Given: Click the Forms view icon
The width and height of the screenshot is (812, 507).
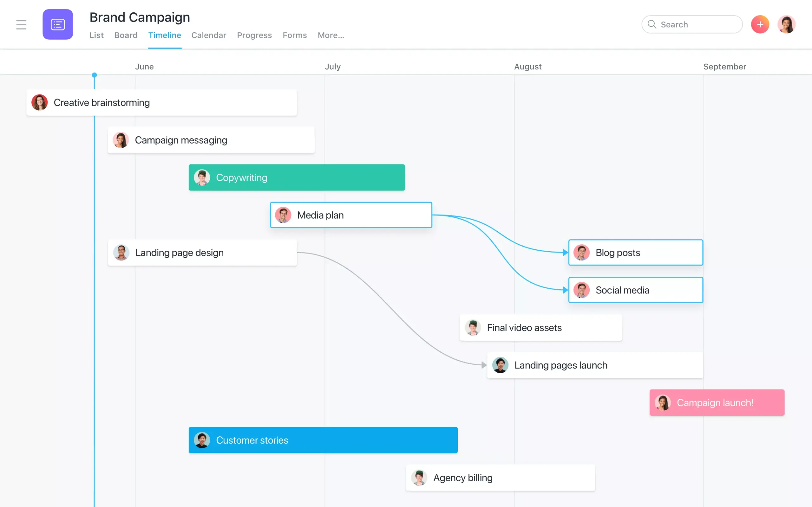Looking at the screenshot, I should [295, 35].
